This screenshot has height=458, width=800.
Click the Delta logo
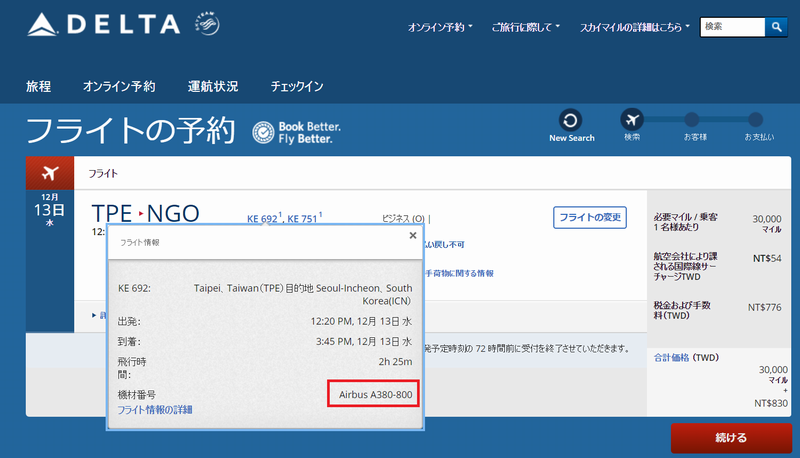[104, 24]
